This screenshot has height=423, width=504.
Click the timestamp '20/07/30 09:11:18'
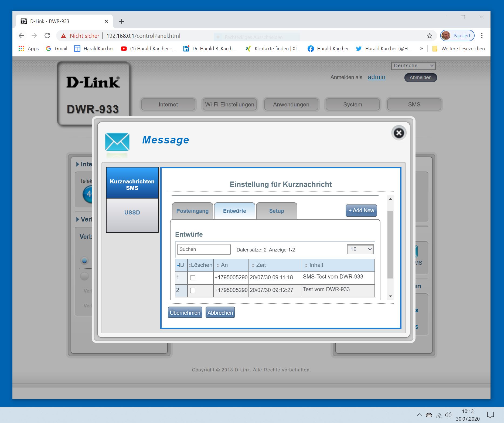coord(271,277)
